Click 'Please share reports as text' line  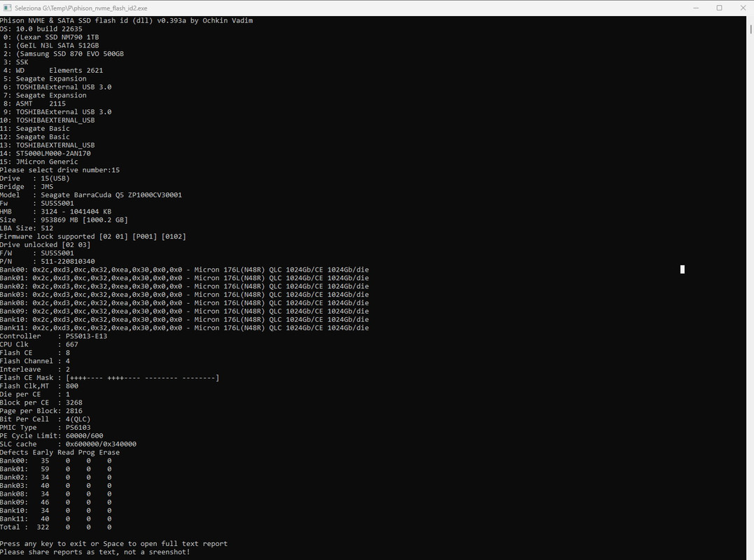95,552
